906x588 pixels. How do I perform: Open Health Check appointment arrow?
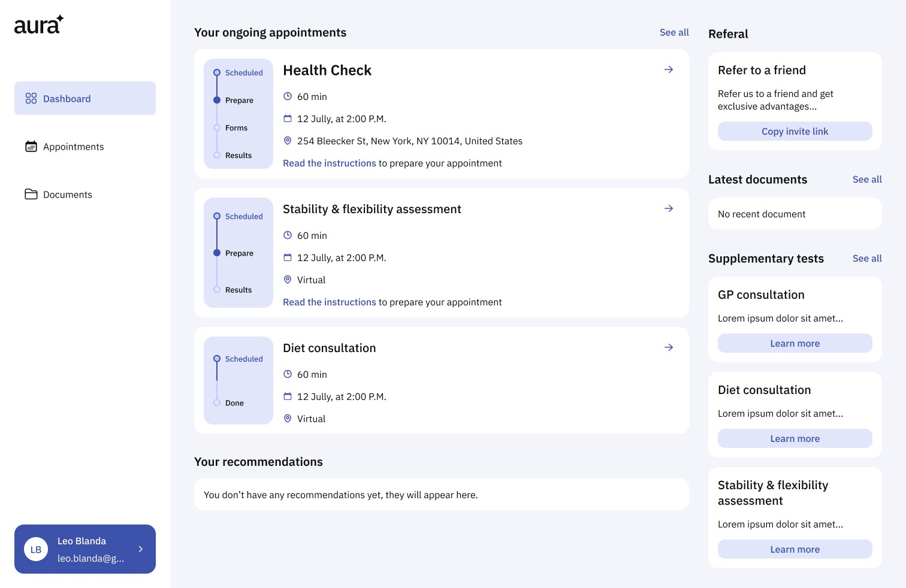(x=669, y=69)
